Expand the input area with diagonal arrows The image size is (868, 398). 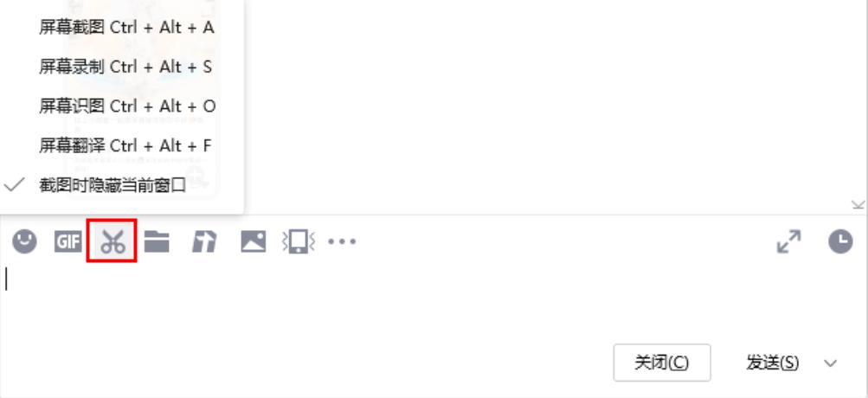coord(789,242)
